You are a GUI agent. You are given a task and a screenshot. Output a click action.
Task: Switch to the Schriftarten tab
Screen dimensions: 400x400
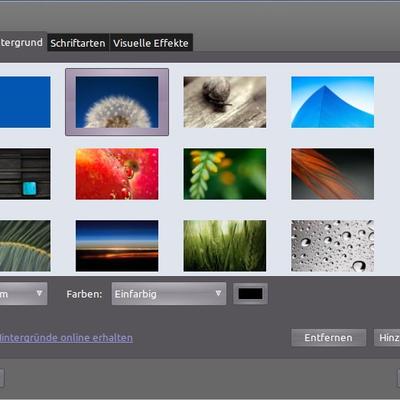[78, 43]
